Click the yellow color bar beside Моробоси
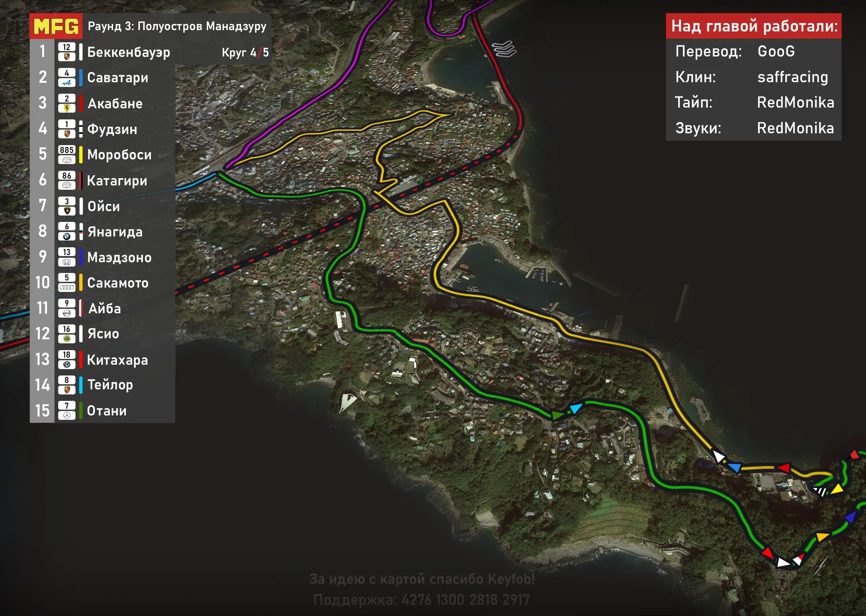Screen dimensions: 866x616 [81, 154]
